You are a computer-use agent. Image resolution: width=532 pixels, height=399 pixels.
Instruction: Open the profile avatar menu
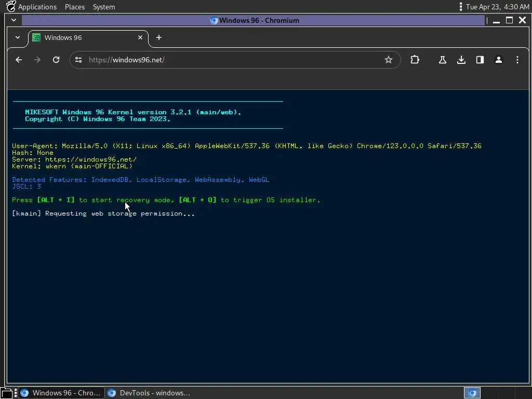[498, 60]
